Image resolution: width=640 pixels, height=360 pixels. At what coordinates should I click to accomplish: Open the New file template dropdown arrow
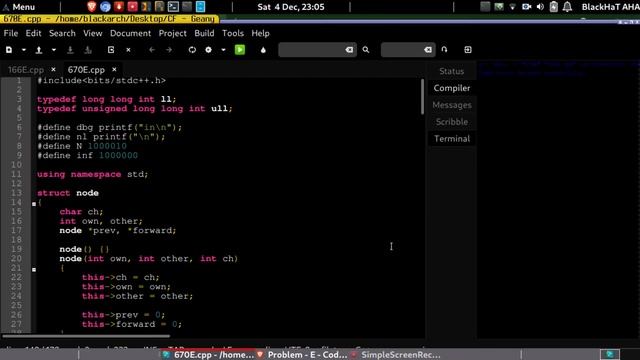click(x=24, y=50)
